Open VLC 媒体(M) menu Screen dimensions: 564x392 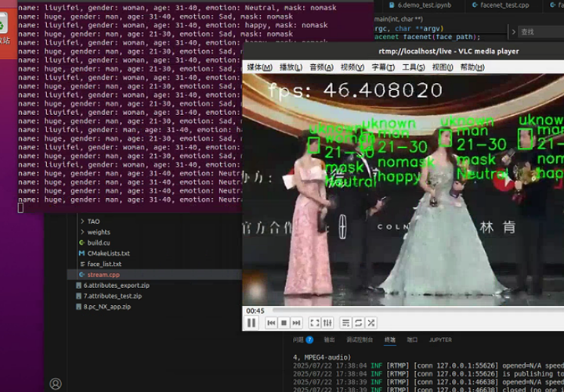click(x=260, y=67)
